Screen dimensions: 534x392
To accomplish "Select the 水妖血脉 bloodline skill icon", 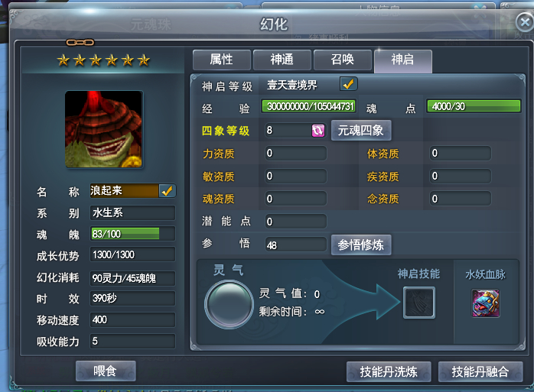I will [486, 303].
